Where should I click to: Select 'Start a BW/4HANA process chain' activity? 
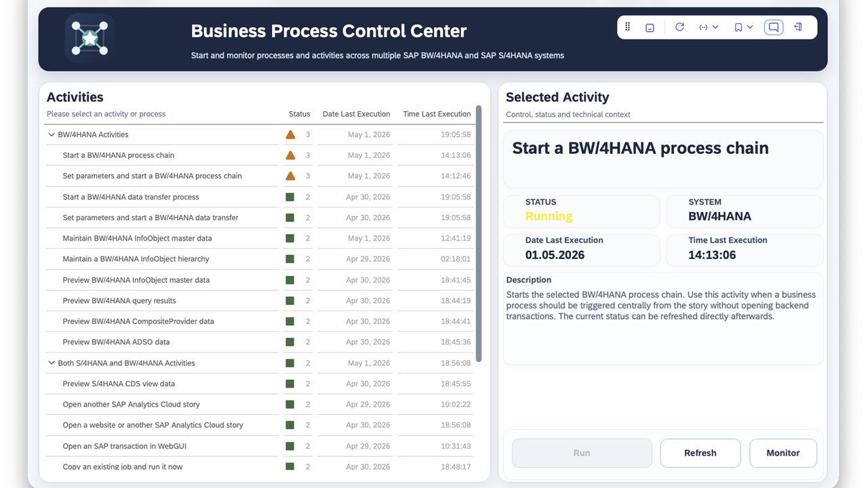(119, 155)
